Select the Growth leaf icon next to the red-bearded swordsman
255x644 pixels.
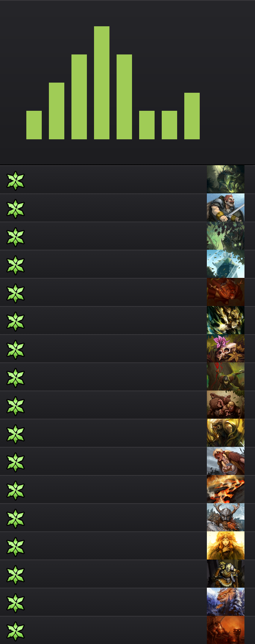15,209
